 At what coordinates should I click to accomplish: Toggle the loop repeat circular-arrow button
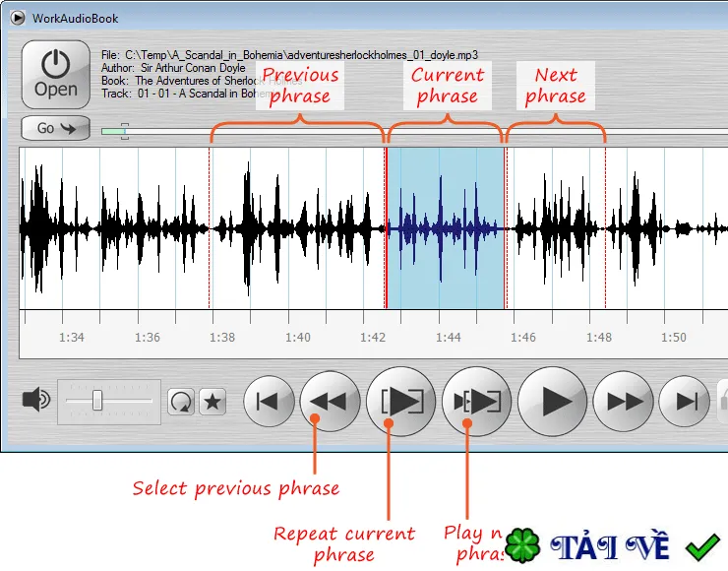pos(181,402)
